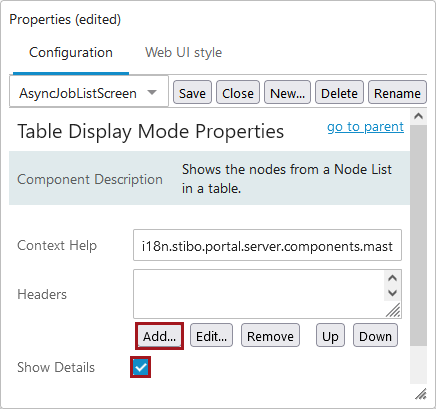Screen dimensions: 436x409
Task: Click the Close button in toolbar
Action: click(238, 92)
